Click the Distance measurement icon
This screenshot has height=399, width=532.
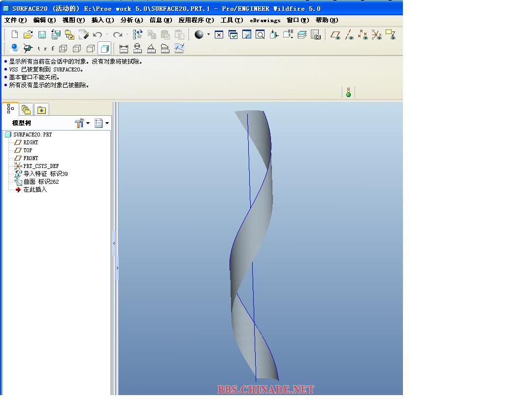(124, 48)
